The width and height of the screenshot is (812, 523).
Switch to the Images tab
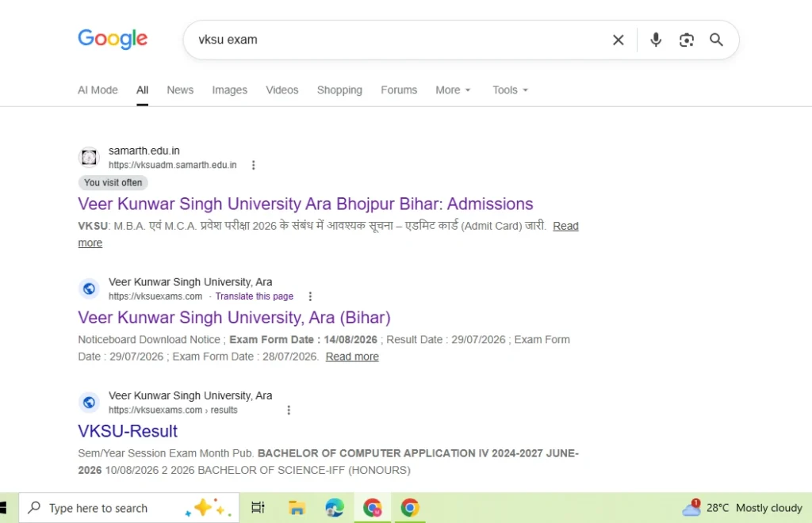(229, 90)
